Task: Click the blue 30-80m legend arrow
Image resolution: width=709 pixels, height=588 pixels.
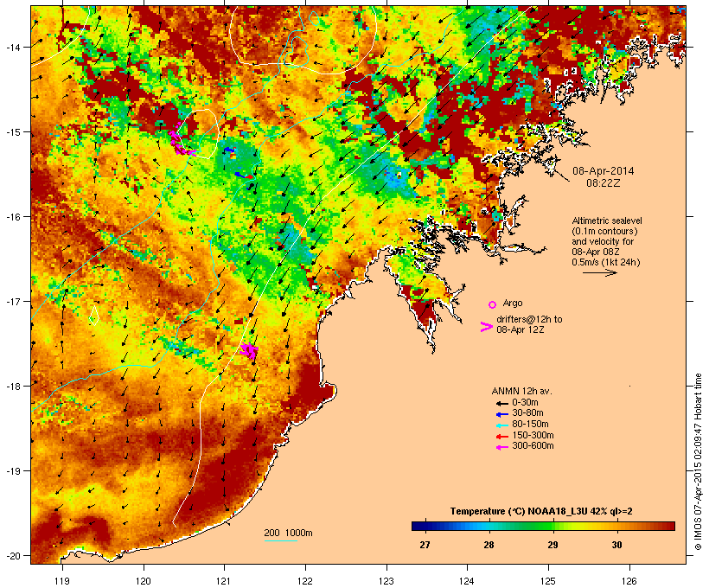Action: pos(501,414)
